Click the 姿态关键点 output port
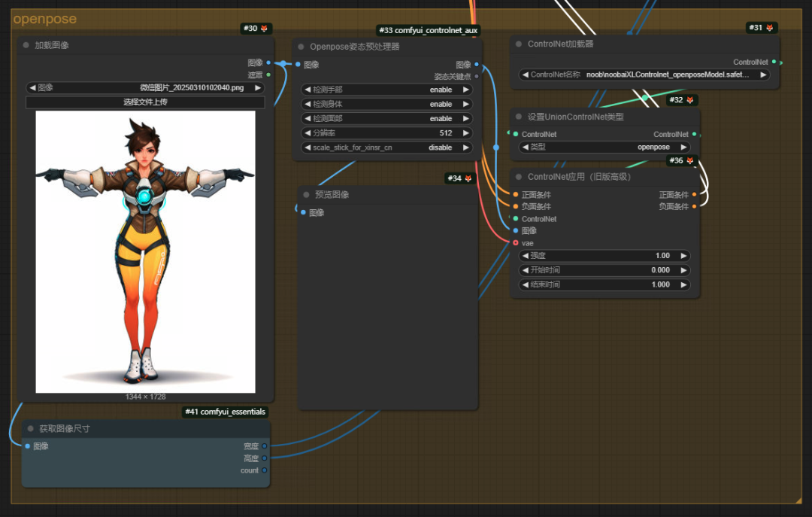 tap(477, 77)
